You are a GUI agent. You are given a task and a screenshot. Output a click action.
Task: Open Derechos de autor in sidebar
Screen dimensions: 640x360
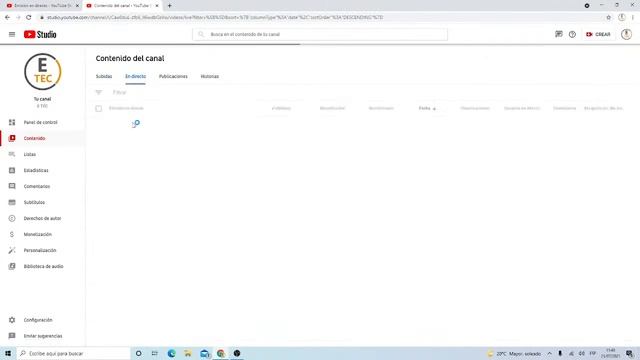pyautogui.click(x=42, y=218)
